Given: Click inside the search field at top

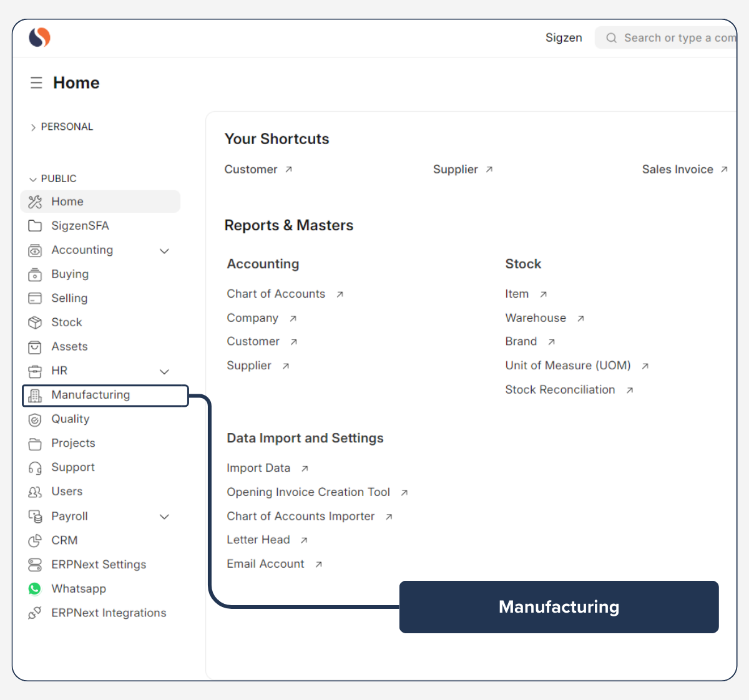Looking at the screenshot, I should [674, 37].
